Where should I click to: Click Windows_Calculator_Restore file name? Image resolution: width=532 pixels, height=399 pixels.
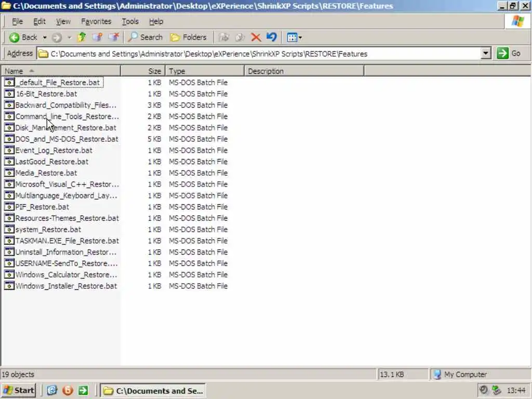click(x=66, y=274)
